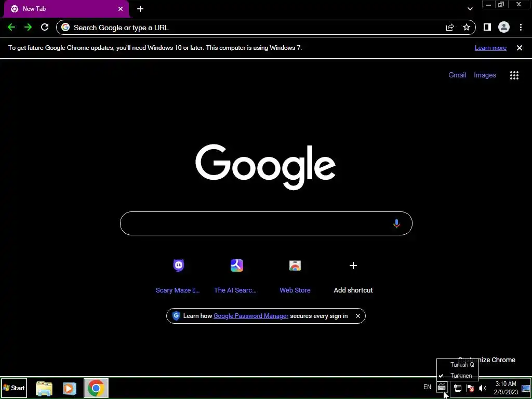Open Google Images link

tap(485, 75)
